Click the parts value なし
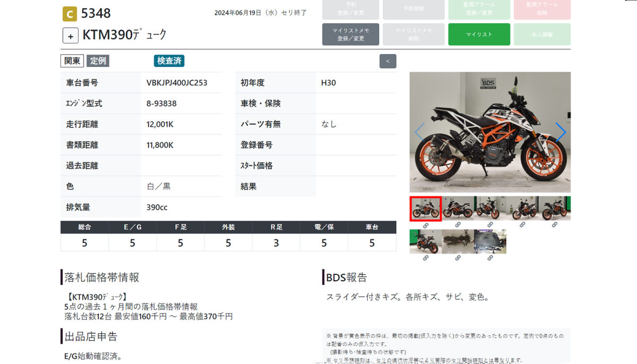Viewport: 637px width, 364px height. [x=329, y=124]
